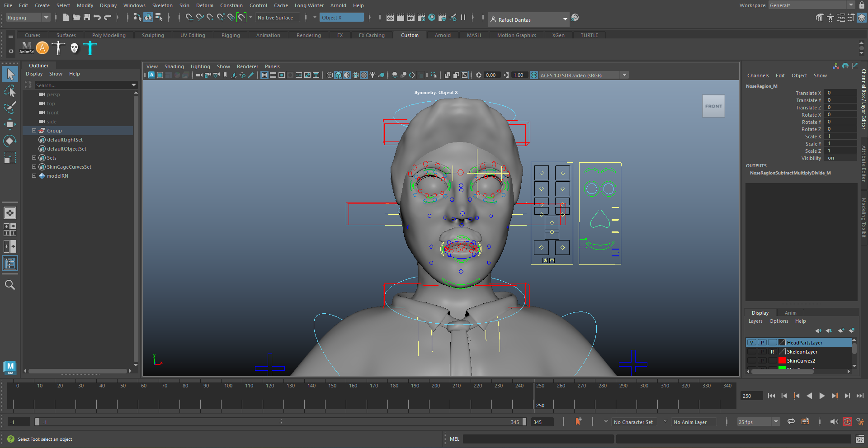
Task: Open the Workspace General dropdown
Action: coord(811,5)
